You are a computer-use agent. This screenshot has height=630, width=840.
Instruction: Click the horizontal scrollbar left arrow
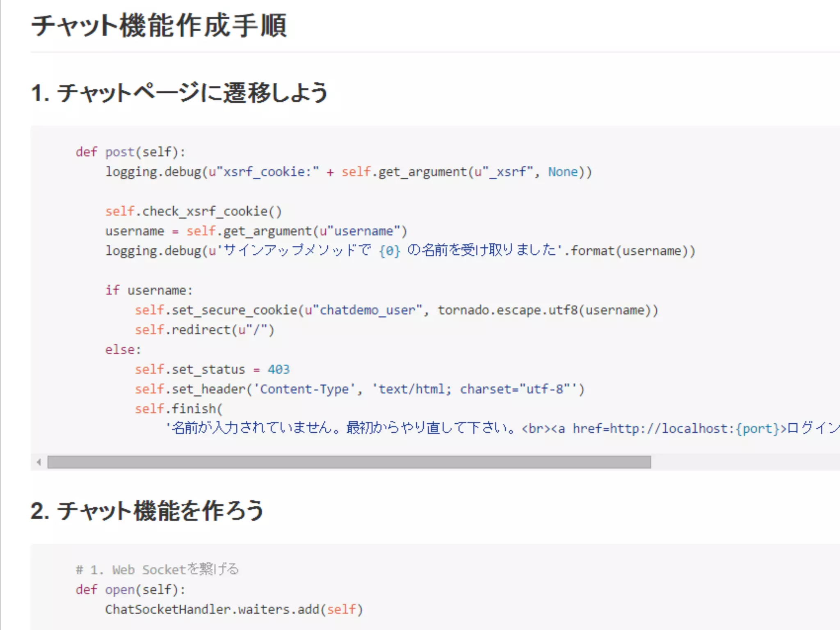pos(39,462)
